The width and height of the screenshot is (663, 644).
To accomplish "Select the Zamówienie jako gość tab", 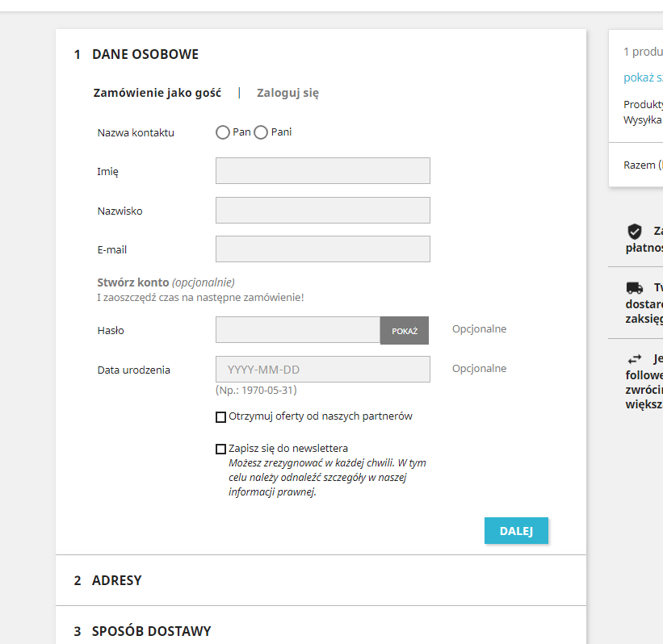I will (157, 93).
